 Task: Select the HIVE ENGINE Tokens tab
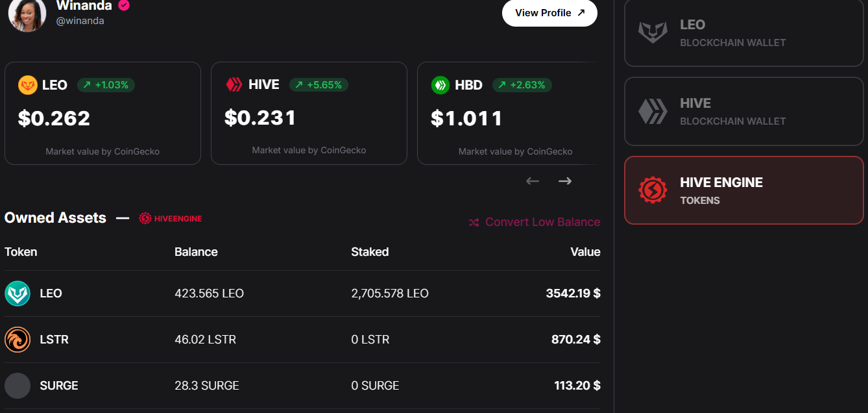744,190
